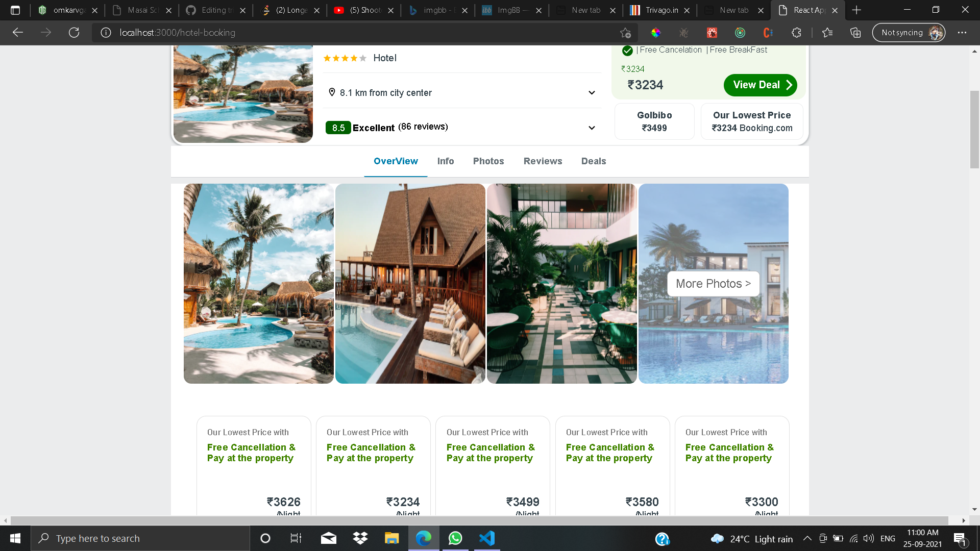Open the A-frame cabin pool photo
This screenshot has height=551, width=980.
click(x=410, y=284)
